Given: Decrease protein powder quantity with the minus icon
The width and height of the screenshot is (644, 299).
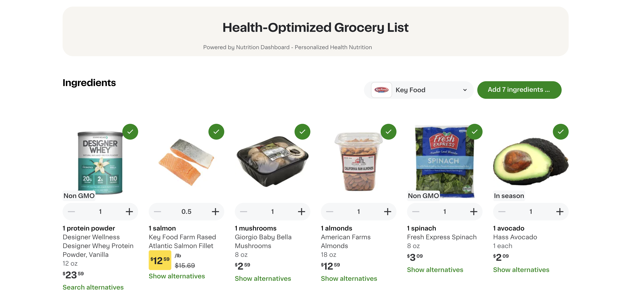Looking at the screenshot, I should point(71,211).
